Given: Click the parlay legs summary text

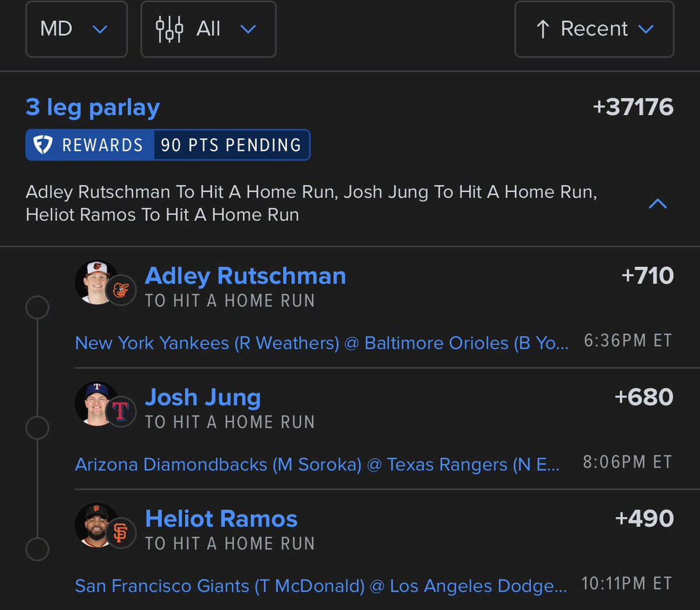Looking at the screenshot, I should 311,204.
